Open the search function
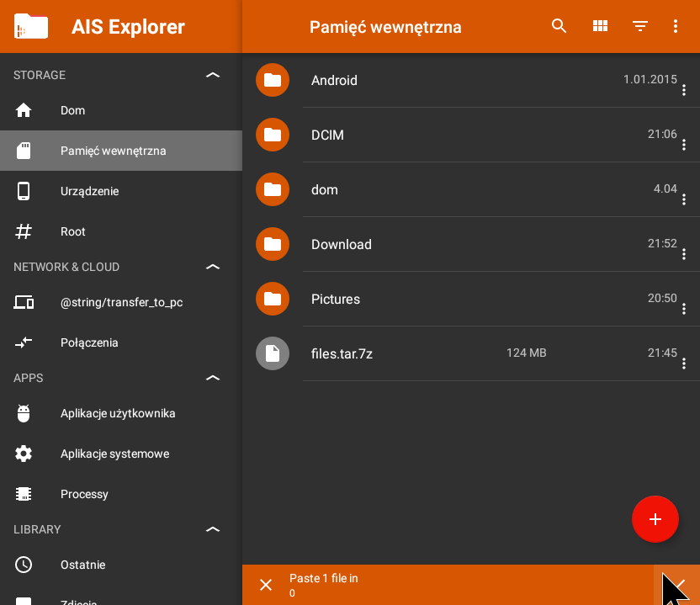 click(559, 26)
